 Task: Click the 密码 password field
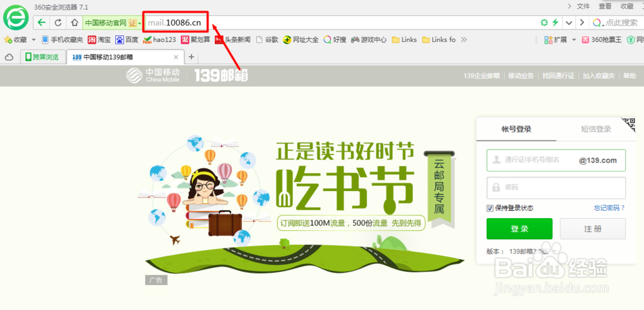click(x=556, y=188)
